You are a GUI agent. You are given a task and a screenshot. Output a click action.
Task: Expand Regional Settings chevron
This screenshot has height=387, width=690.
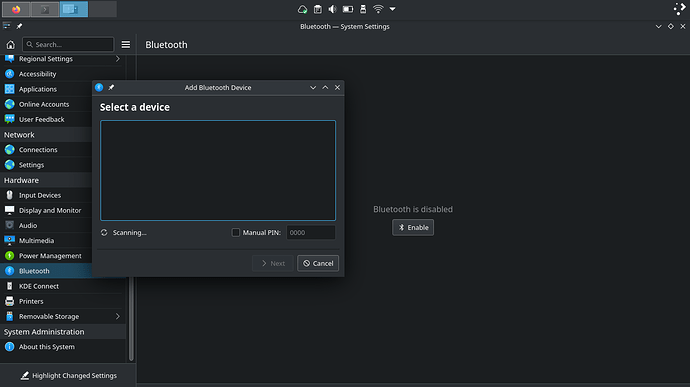tap(117, 59)
